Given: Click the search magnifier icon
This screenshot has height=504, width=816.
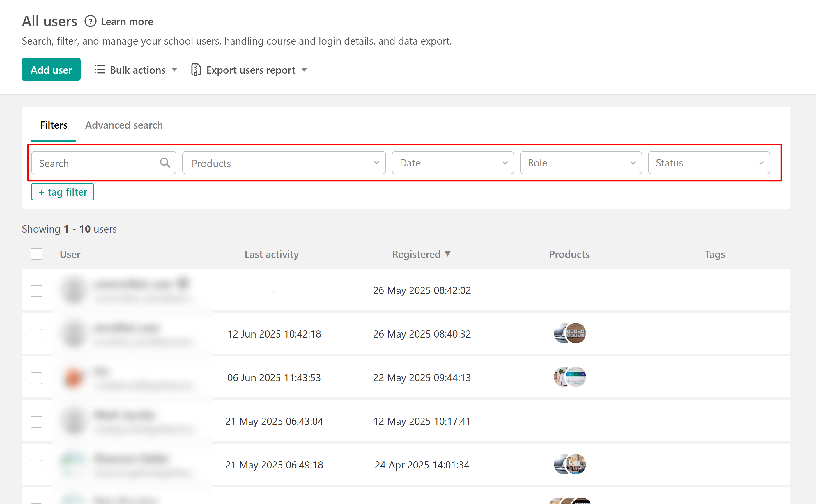Looking at the screenshot, I should tap(165, 163).
